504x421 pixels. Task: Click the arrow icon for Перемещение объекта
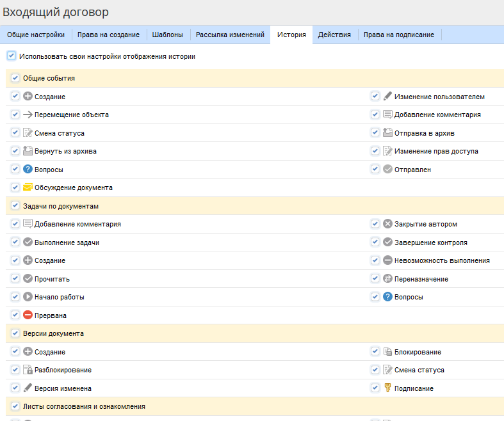coord(28,115)
